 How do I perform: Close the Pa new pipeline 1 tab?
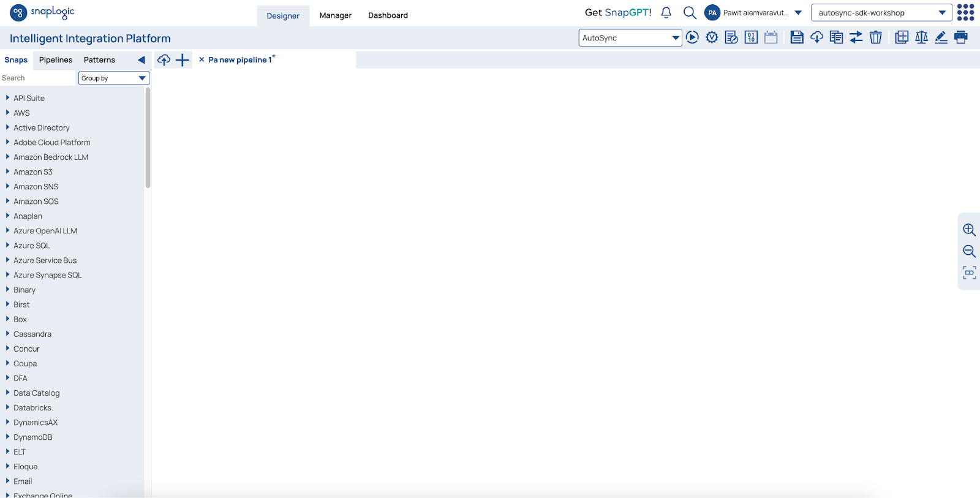click(202, 60)
